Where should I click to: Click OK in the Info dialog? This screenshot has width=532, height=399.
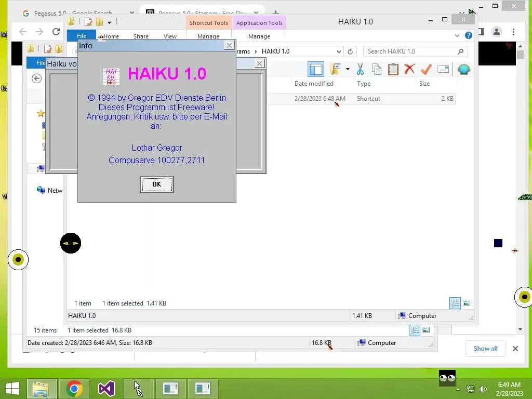pos(157,184)
